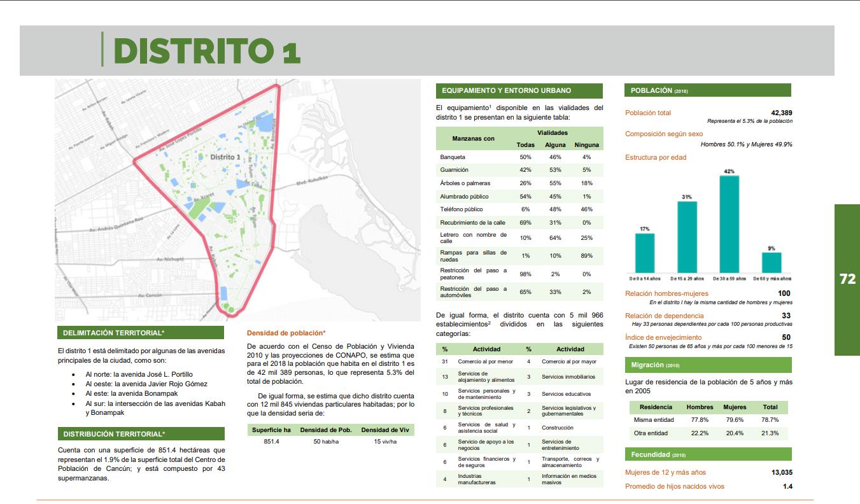Select the Índice de envejecimiento label

pyautogui.click(x=663, y=337)
